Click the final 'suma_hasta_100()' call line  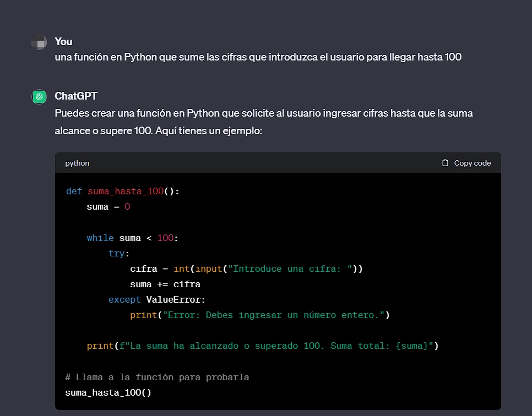tap(108, 392)
